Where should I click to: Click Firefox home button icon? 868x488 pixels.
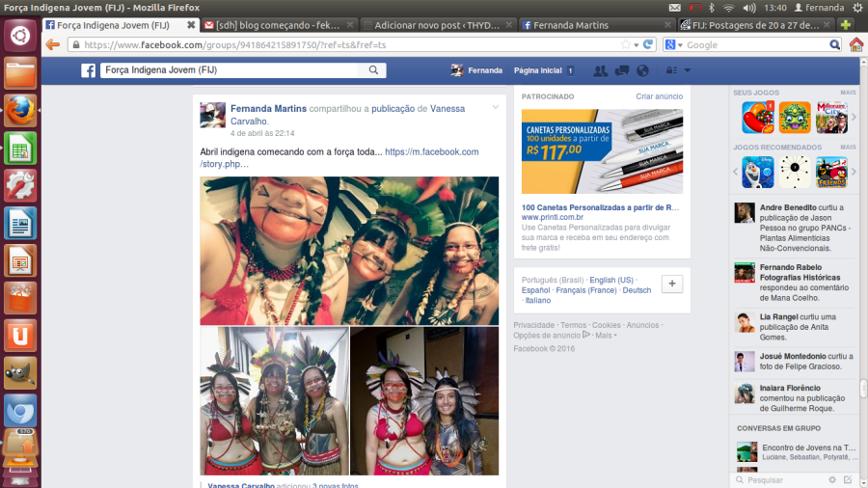[x=855, y=44]
